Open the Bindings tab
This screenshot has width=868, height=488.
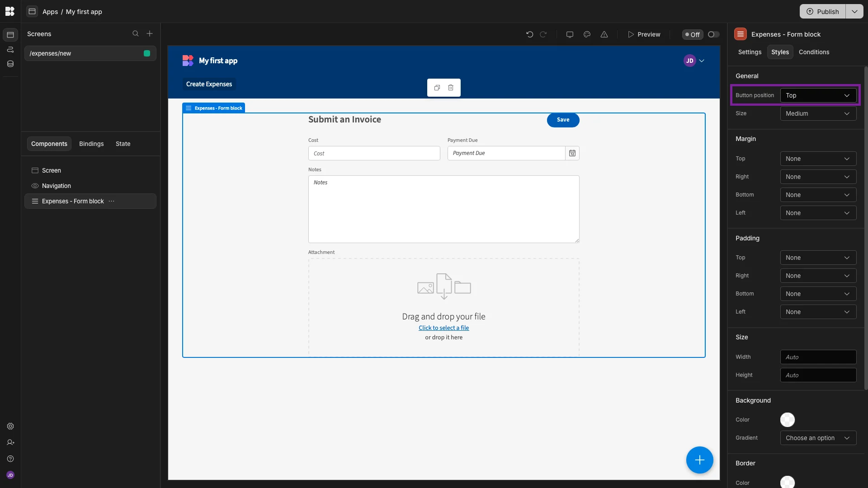pyautogui.click(x=91, y=144)
